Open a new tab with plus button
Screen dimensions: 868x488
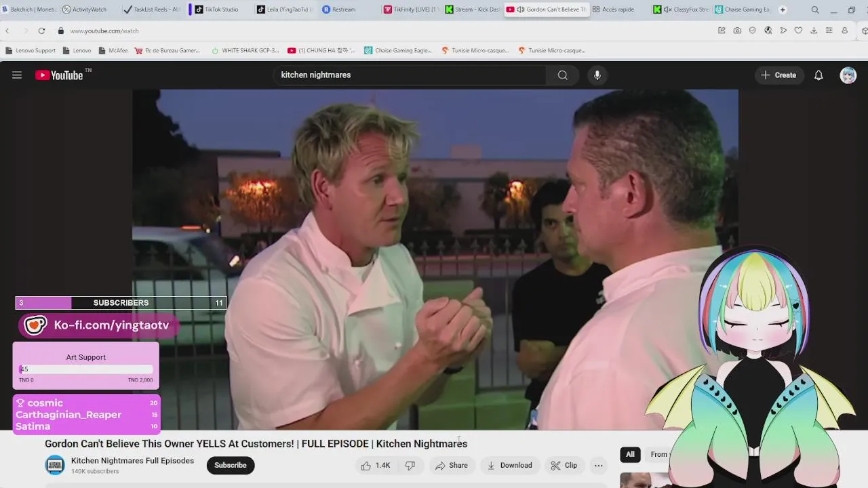(783, 9)
